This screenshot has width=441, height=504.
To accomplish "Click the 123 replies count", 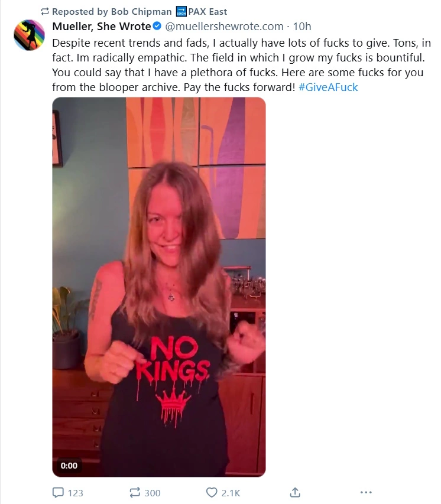I will pyautogui.click(x=75, y=493).
